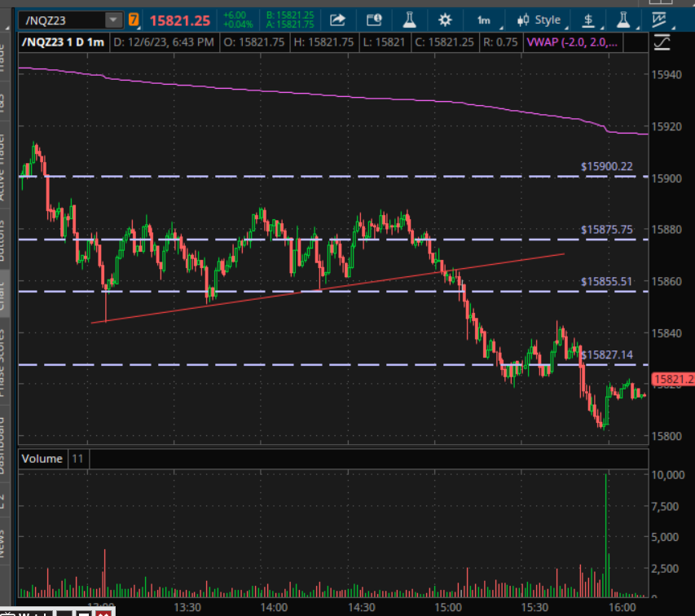695x616 pixels.
Task: Expand the chart Style menu
Action: (x=540, y=20)
